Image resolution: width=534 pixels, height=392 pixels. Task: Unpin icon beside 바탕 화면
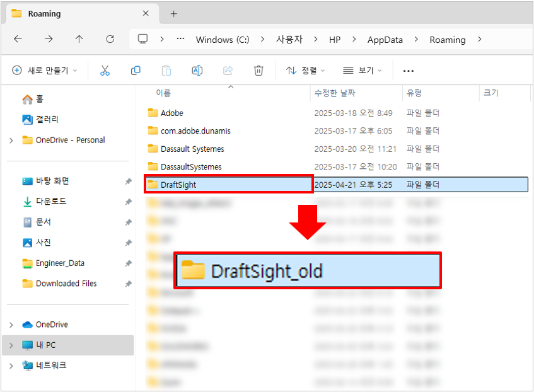click(x=129, y=181)
